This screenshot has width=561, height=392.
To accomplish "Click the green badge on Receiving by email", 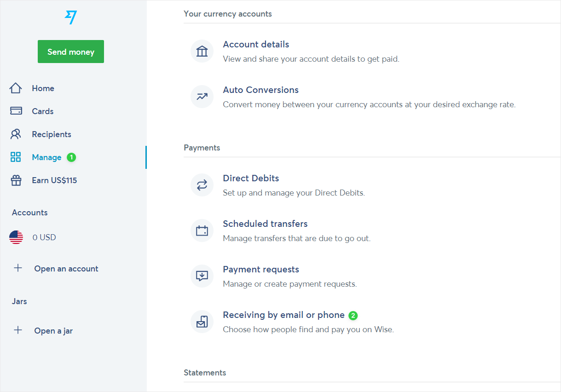I will pos(353,315).
